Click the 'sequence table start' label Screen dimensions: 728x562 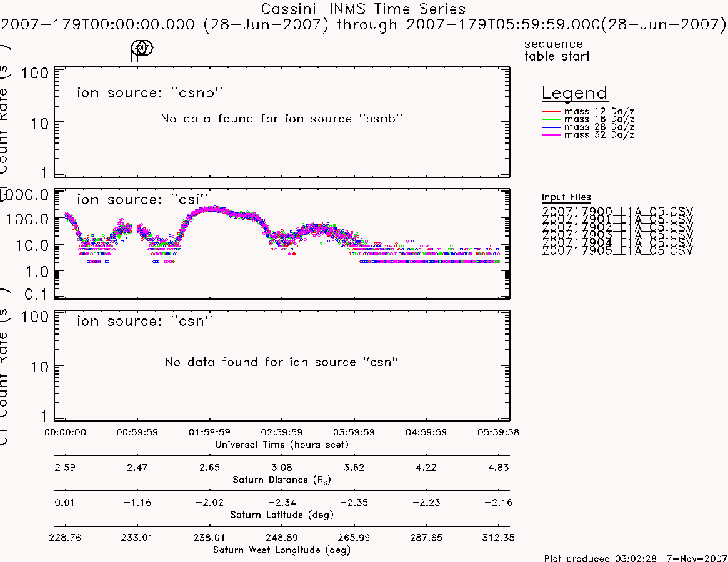pos(557,50)
